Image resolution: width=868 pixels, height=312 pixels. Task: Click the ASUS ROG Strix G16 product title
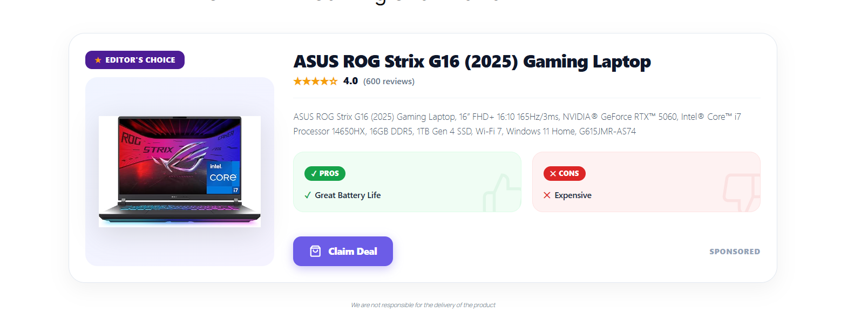pos(472,62)
